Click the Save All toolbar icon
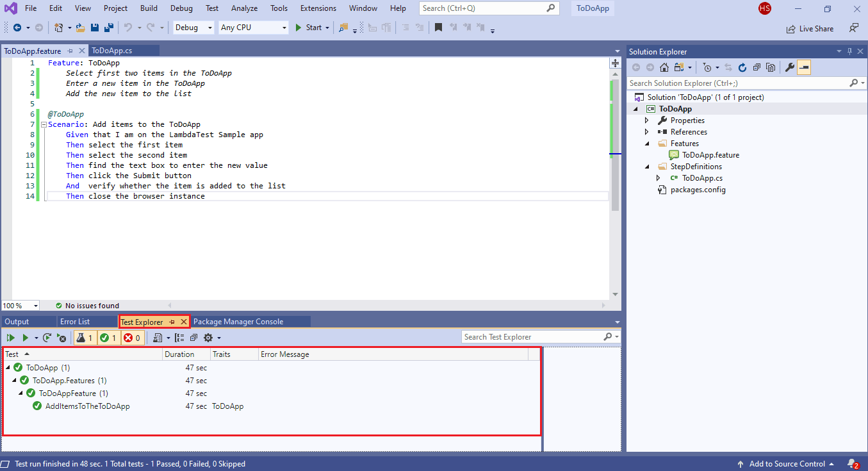The image size is (868, 471). 108,28
